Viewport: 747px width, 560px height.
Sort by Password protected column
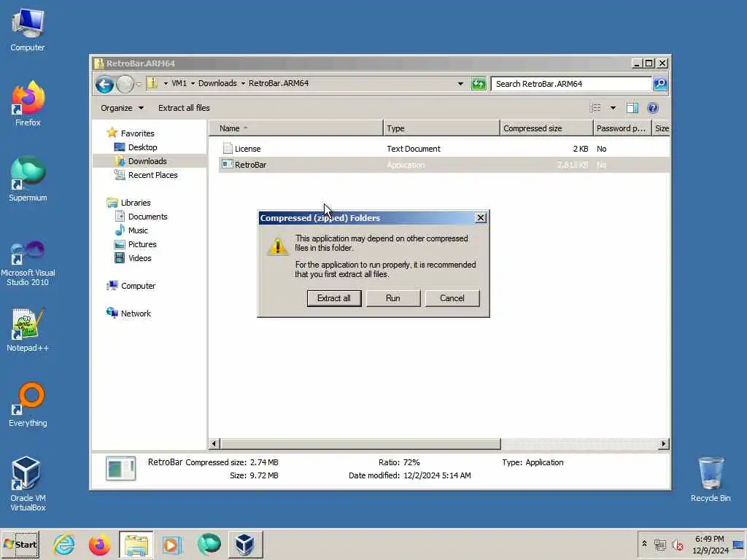click(622, 128)
